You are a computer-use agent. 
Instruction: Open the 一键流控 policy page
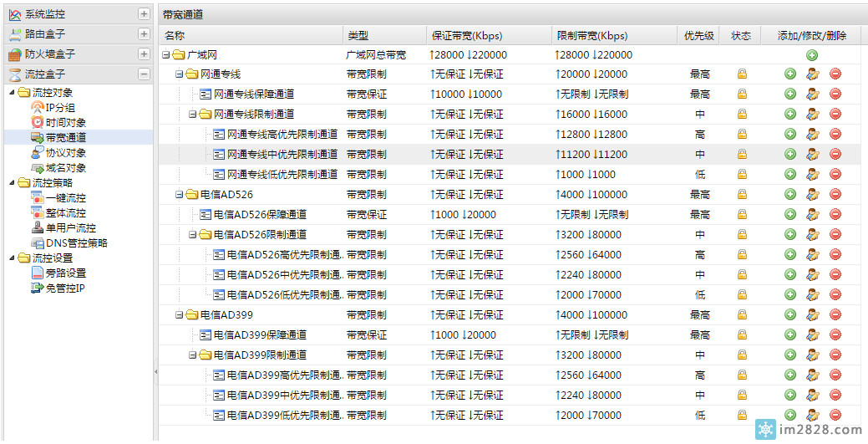[x=65, y=198]
